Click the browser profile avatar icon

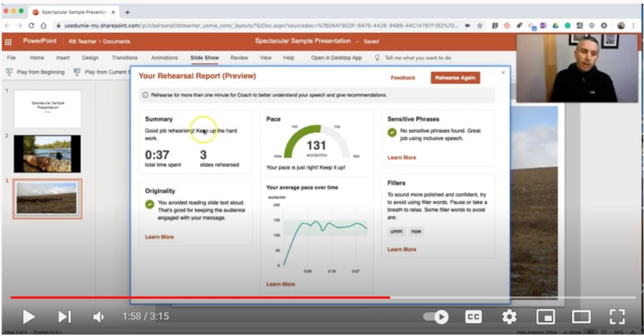click(x=621, y=25)
